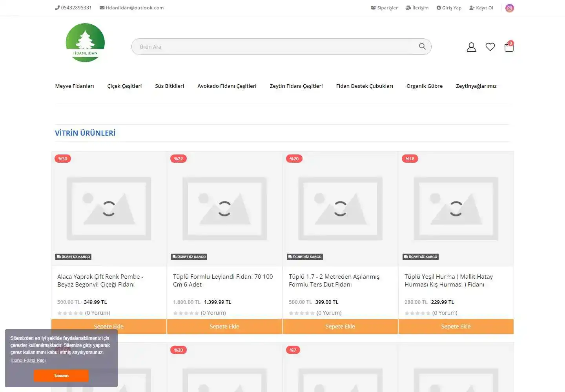Click price 399,00 TL
Screen dimensions: 565x392
tap(327, 302)
